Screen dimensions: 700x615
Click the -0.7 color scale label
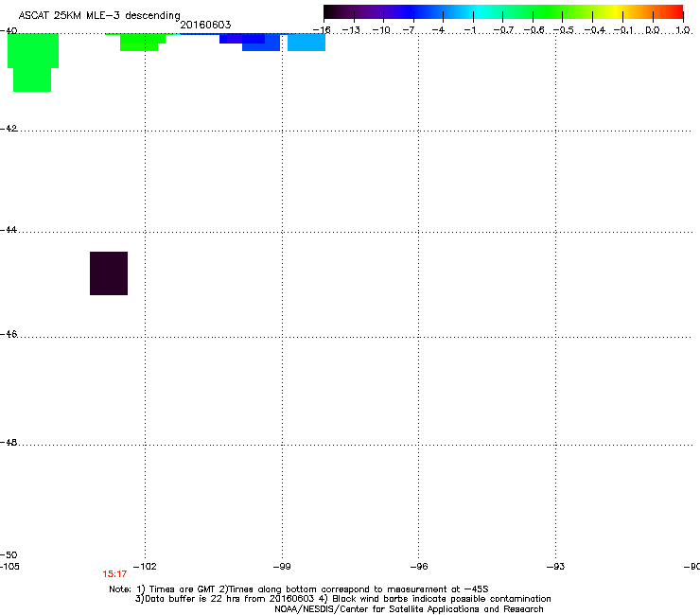pos(503,30)
